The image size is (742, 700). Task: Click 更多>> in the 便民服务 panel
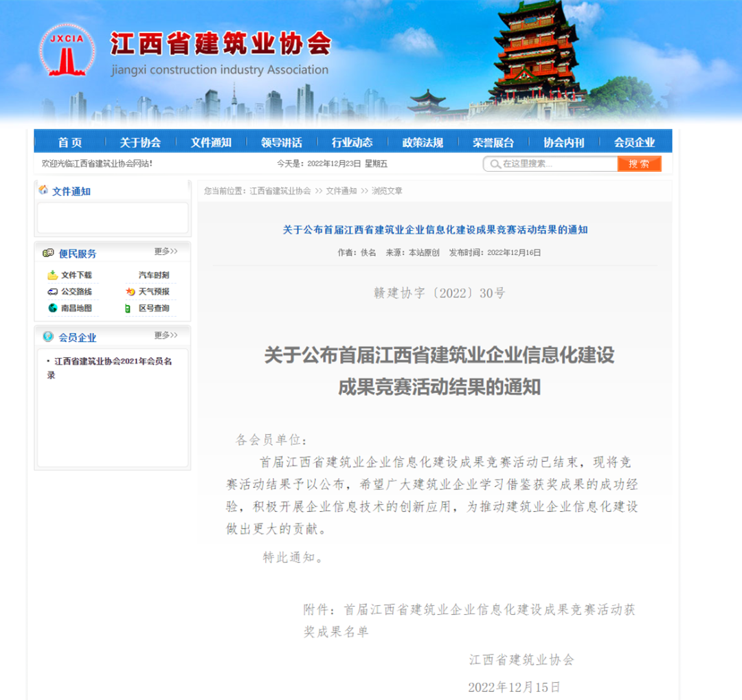(166, 251)
